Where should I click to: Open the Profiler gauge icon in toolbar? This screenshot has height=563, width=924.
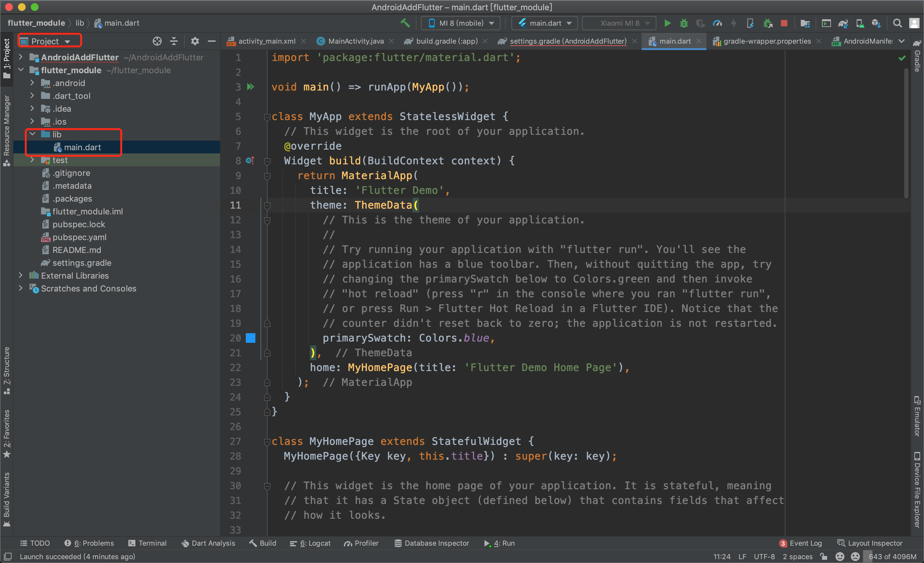click(x=717, y=23)
